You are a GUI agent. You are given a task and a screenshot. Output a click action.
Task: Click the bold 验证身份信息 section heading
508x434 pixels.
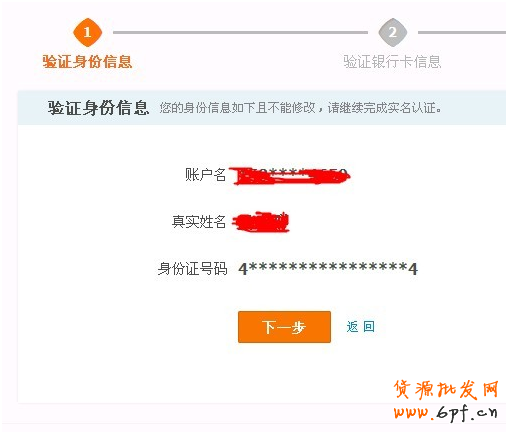point(98,108)
